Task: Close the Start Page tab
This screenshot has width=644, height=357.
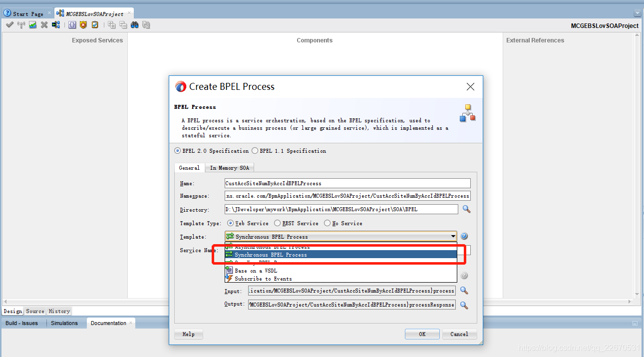Action: tap(49, 13)
